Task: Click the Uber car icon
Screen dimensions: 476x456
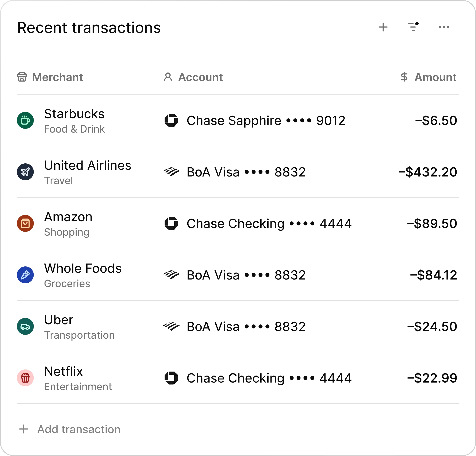Action: tap(25, 326)
